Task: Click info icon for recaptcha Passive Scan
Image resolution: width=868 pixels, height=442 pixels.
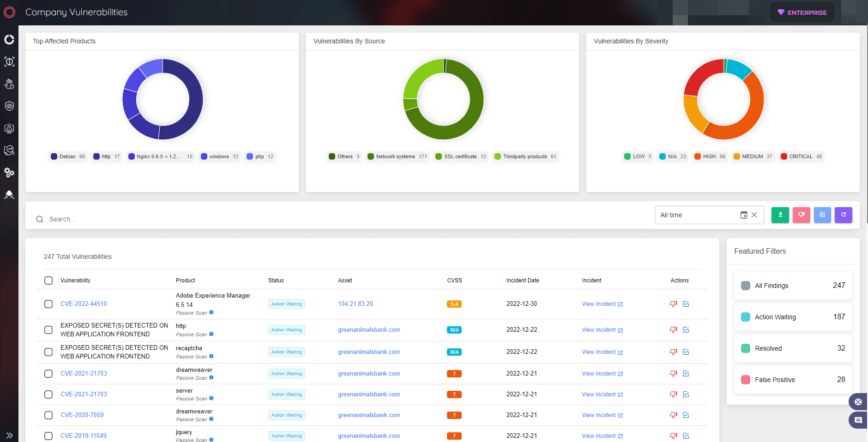Action: pyautogui.click(x=211, y=356)
